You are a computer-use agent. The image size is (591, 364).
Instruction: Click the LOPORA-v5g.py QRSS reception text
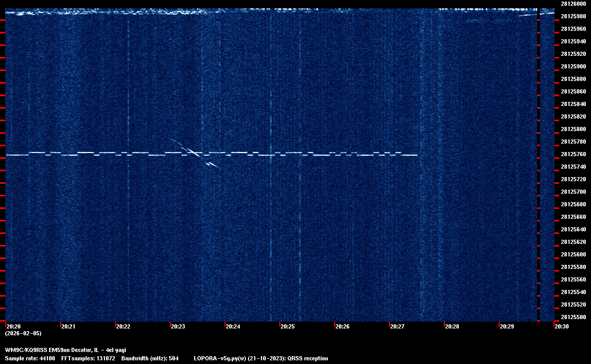(261, 358)
